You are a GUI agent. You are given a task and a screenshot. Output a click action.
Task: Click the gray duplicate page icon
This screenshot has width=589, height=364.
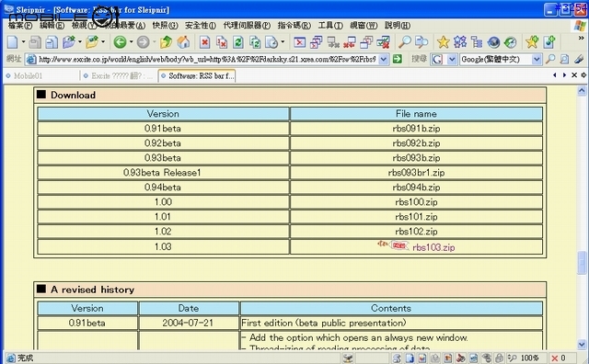pos(35,42)
